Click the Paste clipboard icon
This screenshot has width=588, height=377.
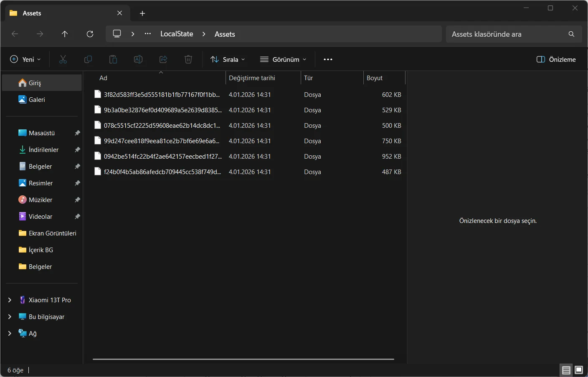(113, 59)
